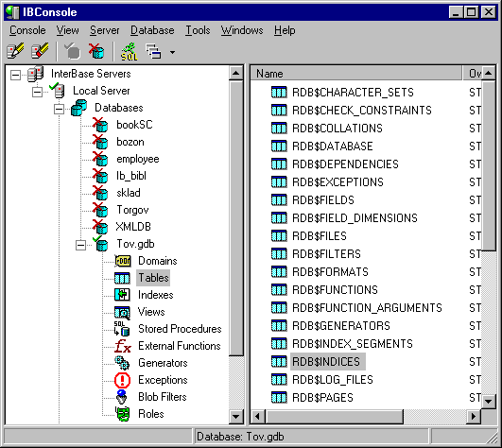
Task: Open the Database menu
Action: [152, 30]
